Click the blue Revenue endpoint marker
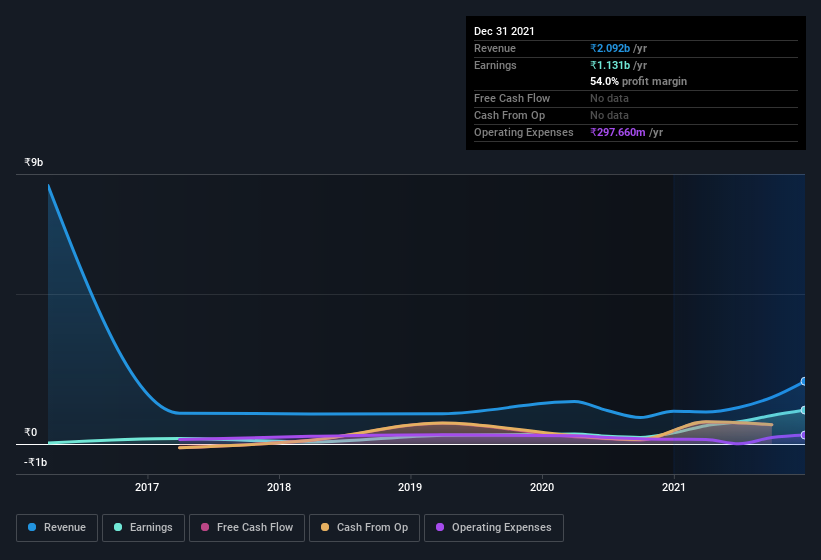 (804, 382)
